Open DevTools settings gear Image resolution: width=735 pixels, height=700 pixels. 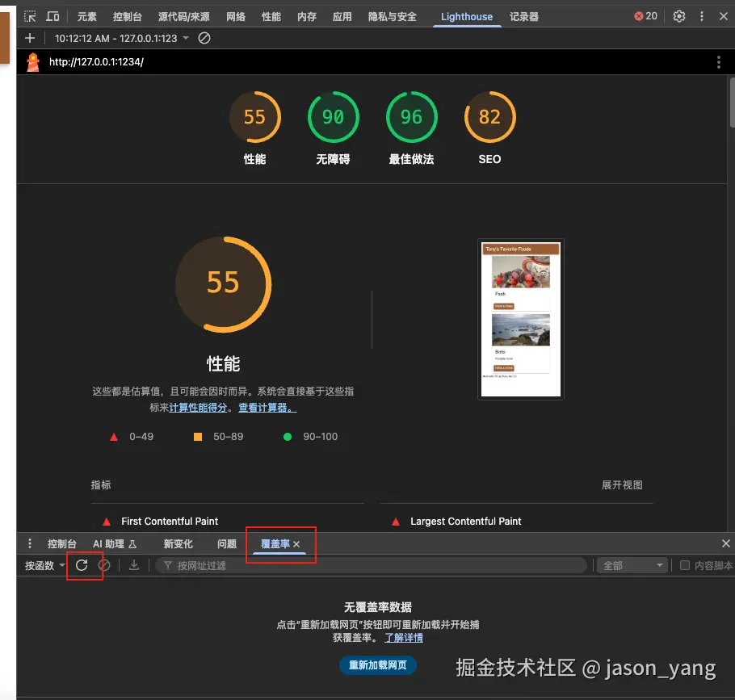coord(678,16)
